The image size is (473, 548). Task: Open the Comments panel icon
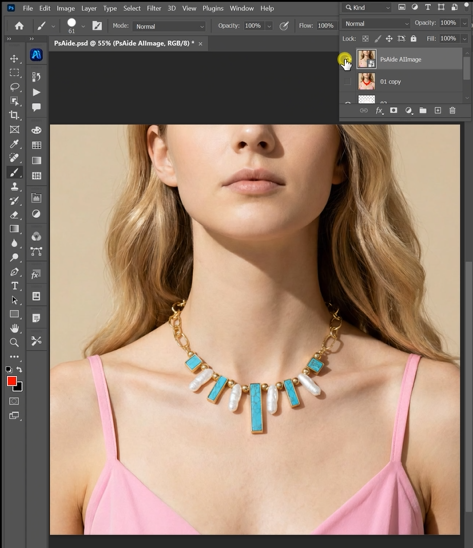36,107
